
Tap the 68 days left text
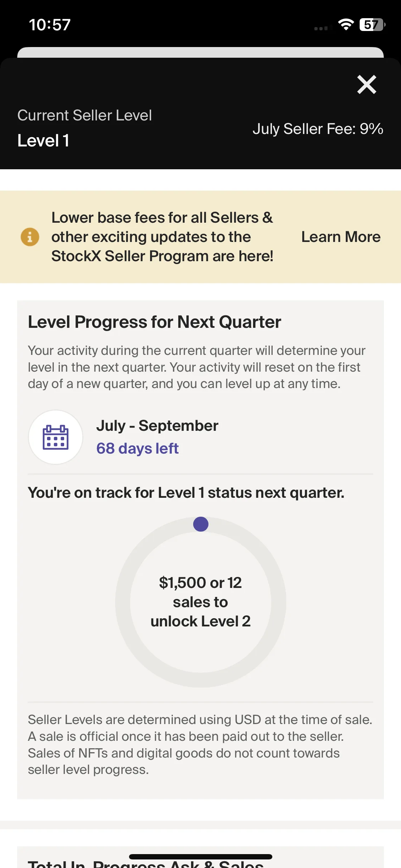tap(137, 449)
